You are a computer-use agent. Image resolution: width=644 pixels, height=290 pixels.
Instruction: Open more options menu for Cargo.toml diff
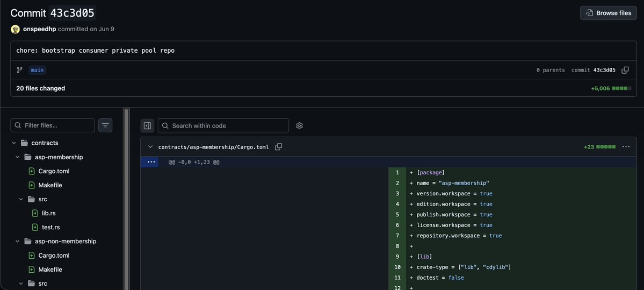click(x=626, y=147)
